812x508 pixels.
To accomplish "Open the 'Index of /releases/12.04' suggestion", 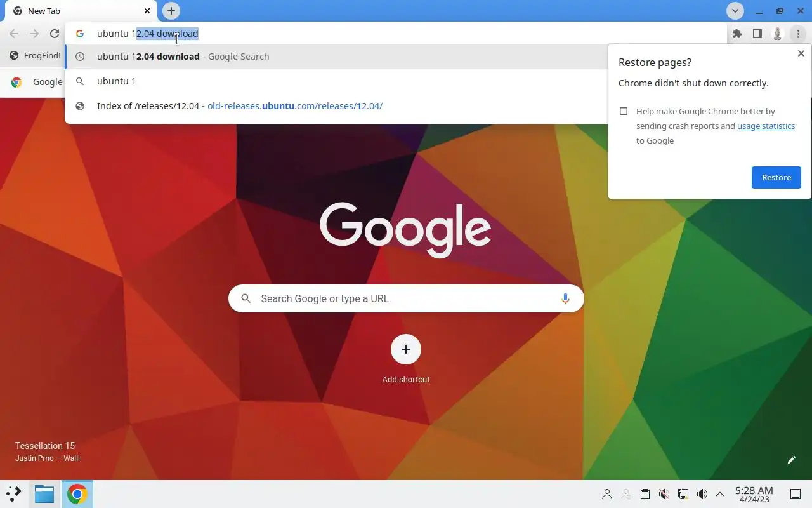I will (336, 106).
